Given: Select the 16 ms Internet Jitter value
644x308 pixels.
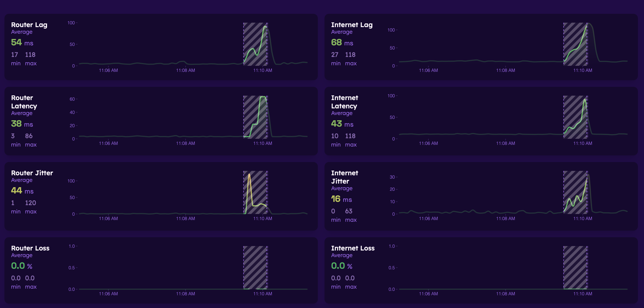Looking at the screenshot, I should (x=341, y=199).
